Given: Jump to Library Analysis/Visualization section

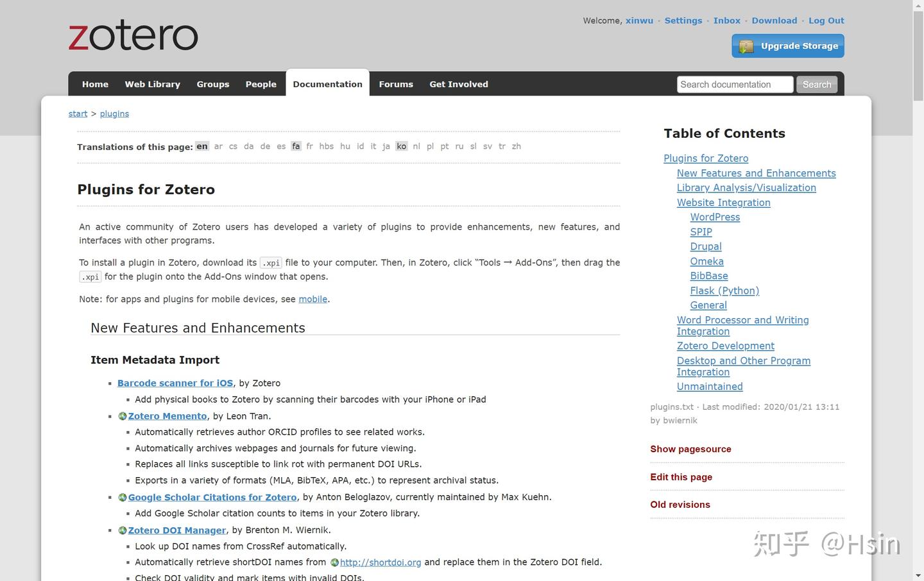Looking at the screenshot, I should (746, 188).
